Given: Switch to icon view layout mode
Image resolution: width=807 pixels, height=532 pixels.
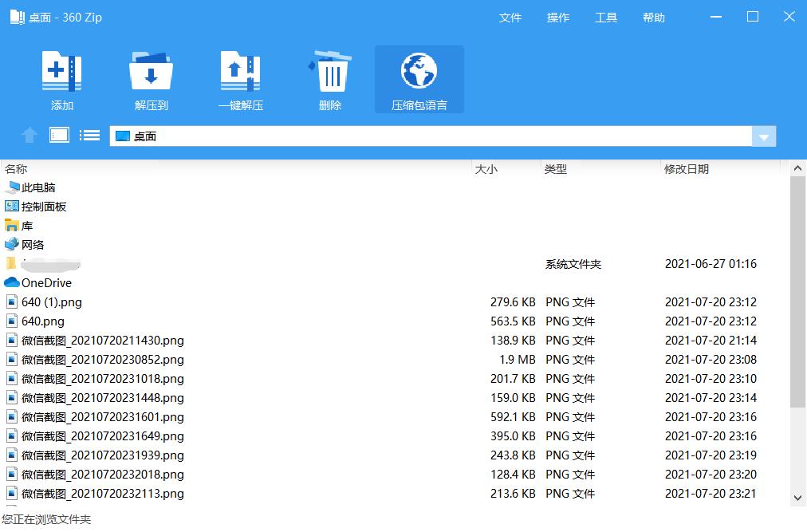Looking at the screenshot, I should pyautogui.click(x=59, y=135).
